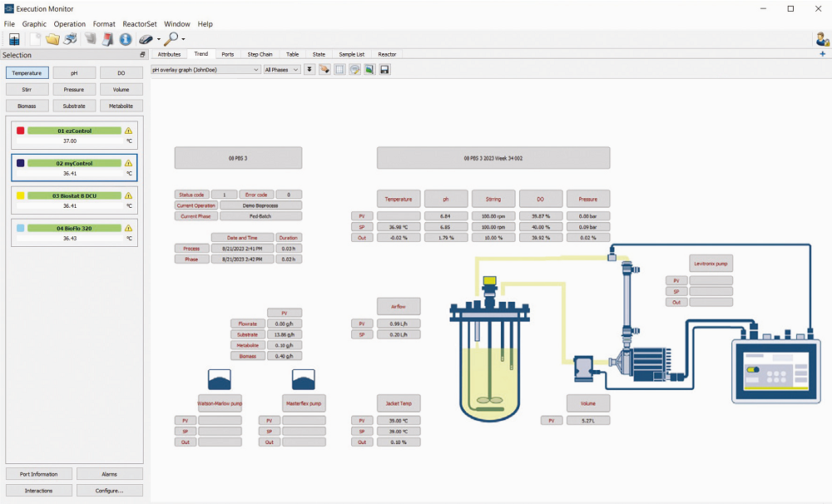Switch to the Attributes tab

(169, 54)
